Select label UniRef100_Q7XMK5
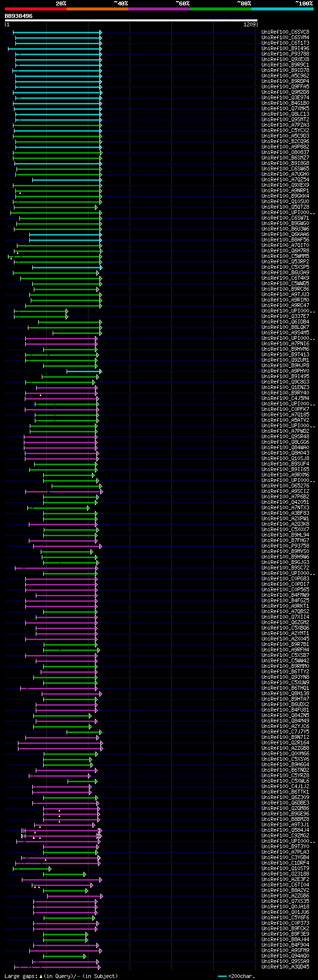The width and height of the screenshot is (318, 980). pyautogui.click(x=285, y=108)
